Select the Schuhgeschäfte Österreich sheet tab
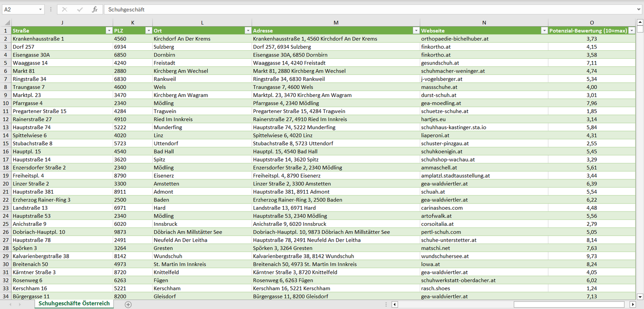Viewport: 644px width, 309px height. tap(74, 304)
